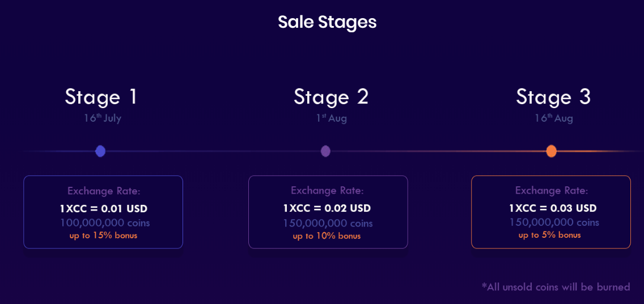Click the 1 XCC = 0.03 USD rate

pyautogui.click(x=553, y=208)
